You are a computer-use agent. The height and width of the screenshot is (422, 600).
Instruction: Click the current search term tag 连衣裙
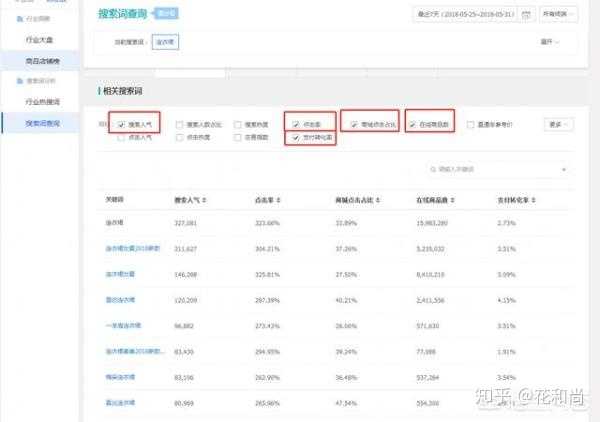click(x=168, y=42)
